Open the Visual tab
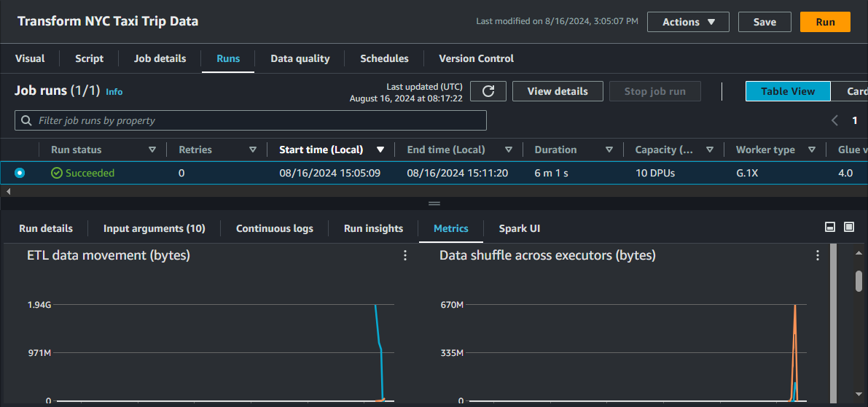This screenshot has height=407, width=868. [x=30, y=58]
